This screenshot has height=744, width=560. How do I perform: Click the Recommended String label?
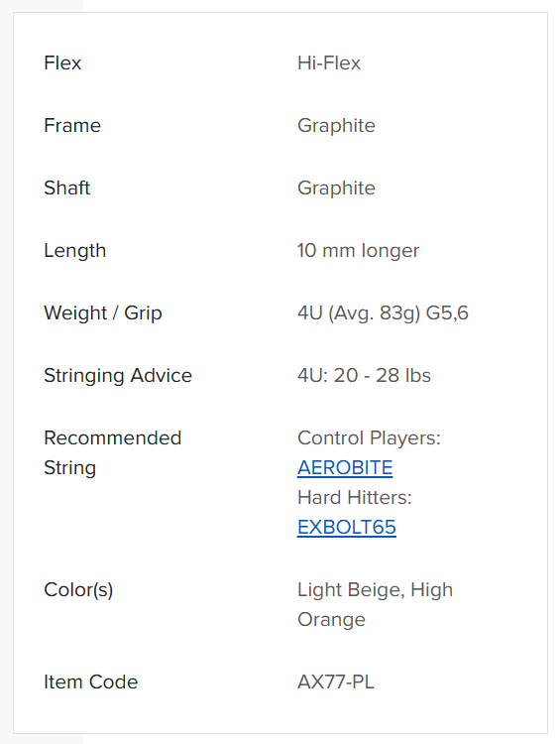(x=113, y=452)
